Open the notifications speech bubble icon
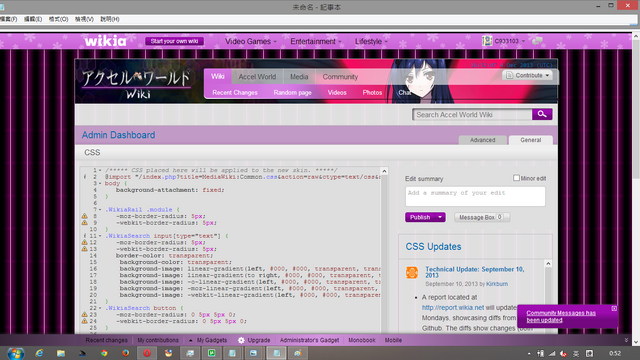This screenshot has width=640, height=360. pos(538,40)
